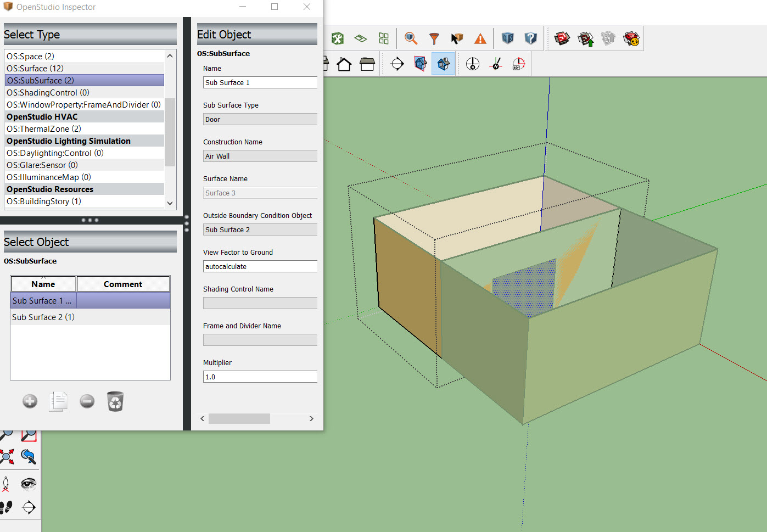
Task: Select OS:Glare:Sensor (0) row
Action: pyautogui.click(x=85, y=165)
